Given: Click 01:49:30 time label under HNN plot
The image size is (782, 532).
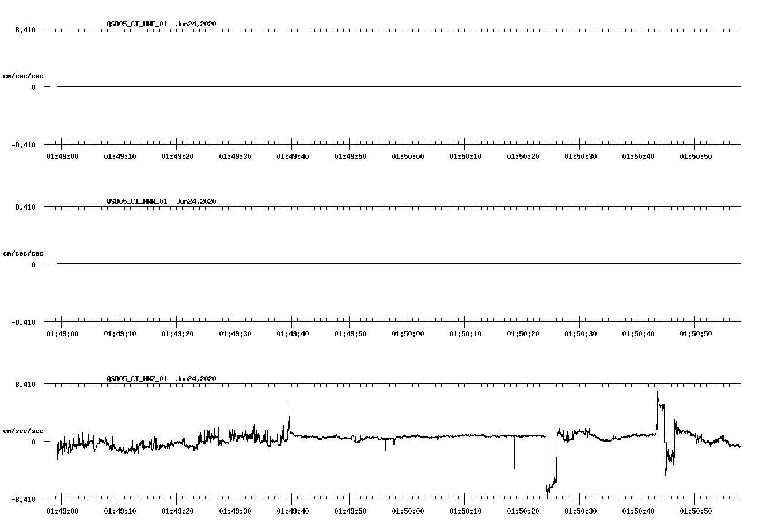Looking at the screenshot, I should coord(235,334).
